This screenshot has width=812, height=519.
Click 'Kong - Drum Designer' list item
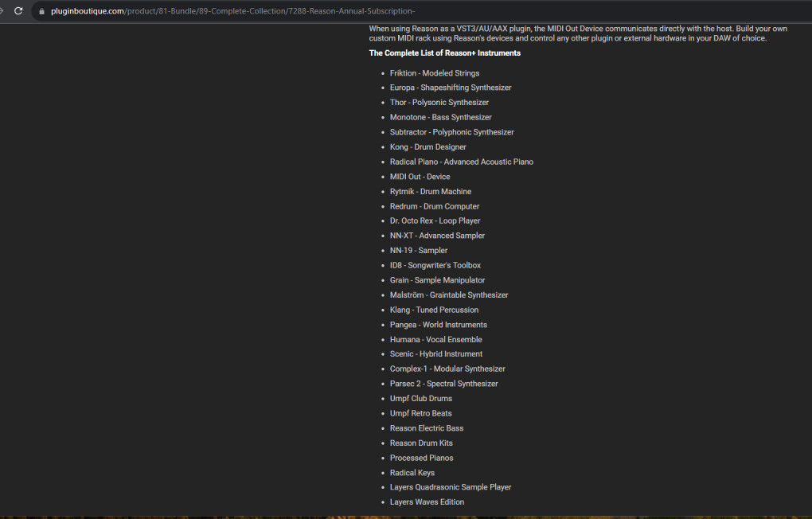click(x=427, y=147)
